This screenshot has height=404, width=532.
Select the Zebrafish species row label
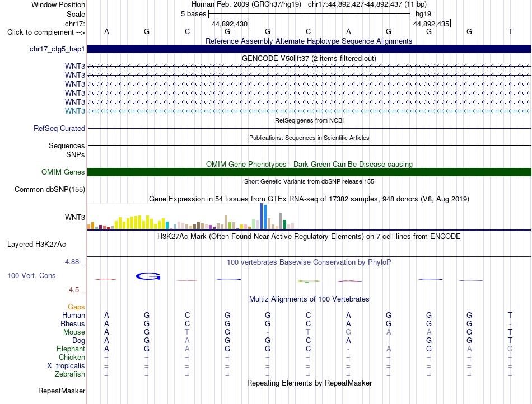(70, 374)
